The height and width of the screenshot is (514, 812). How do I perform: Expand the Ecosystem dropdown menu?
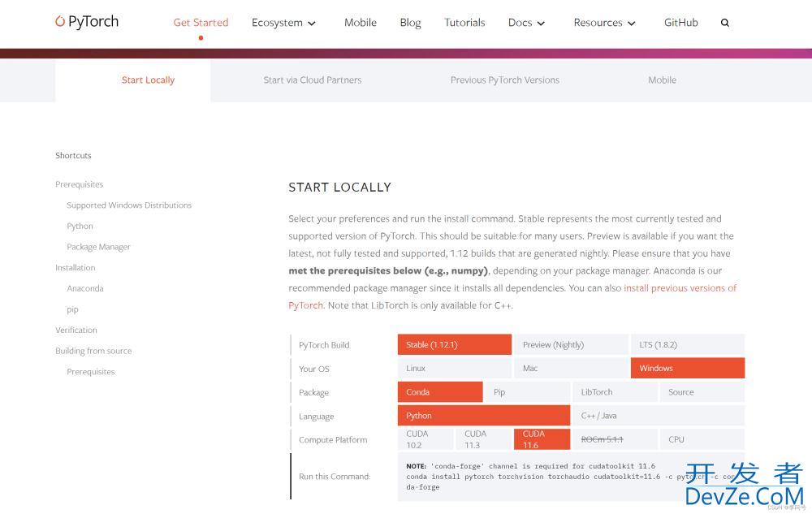pyautogui.click(x=283, y=23)
